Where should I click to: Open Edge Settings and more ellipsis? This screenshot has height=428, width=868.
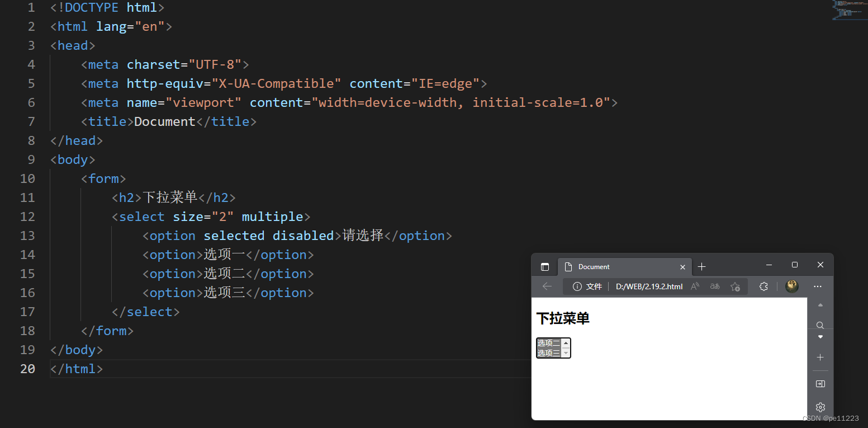click(x=818, y=286)
